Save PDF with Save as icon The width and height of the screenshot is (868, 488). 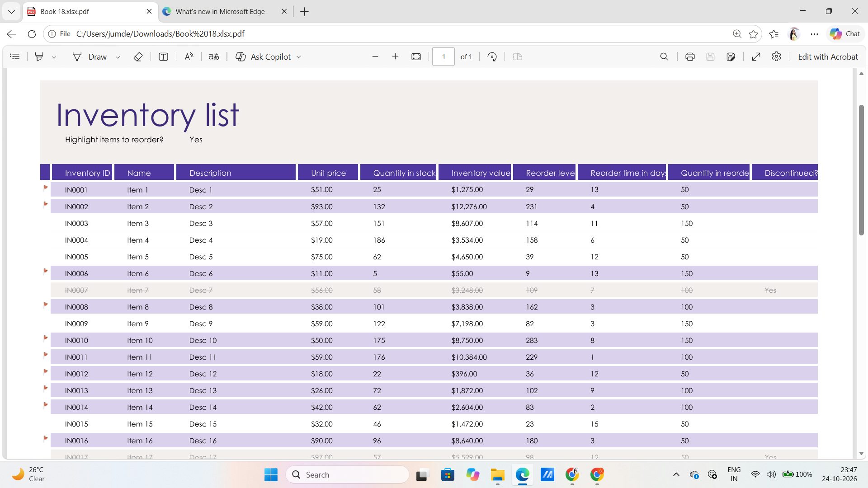(x=731, y=56)
